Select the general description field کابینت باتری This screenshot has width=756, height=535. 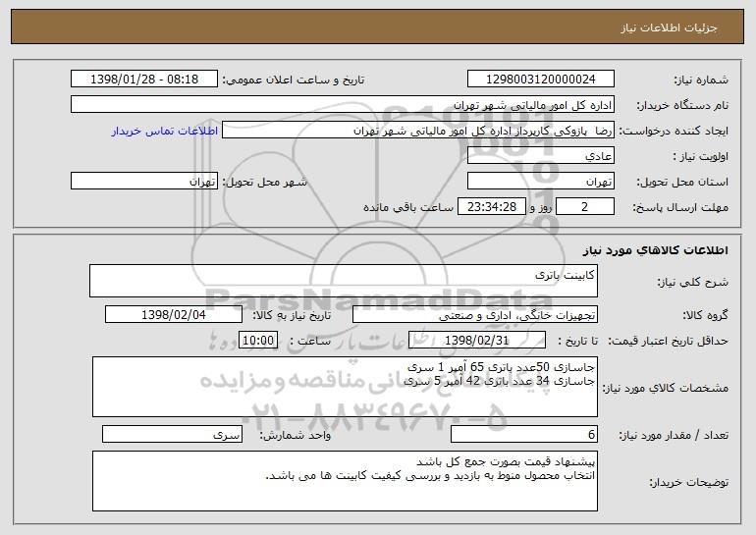[x=344, y=281]
